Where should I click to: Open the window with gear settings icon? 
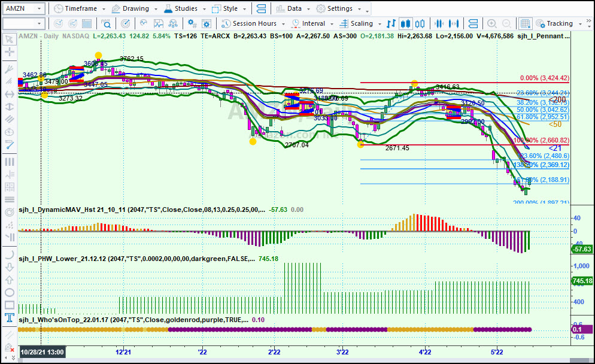pyautogui.click(x=207, y=23)
